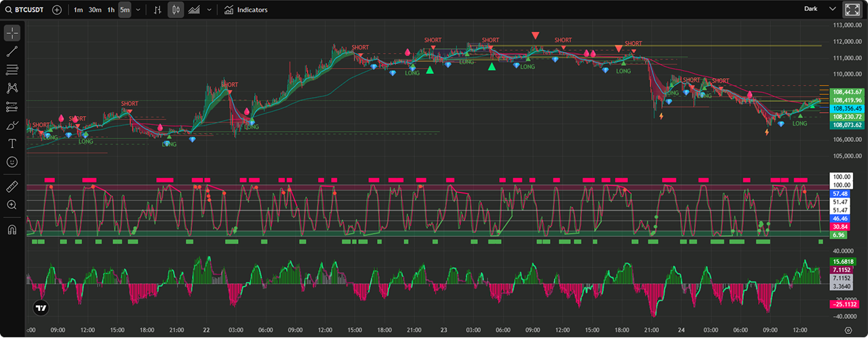This screenshot has height=338, width=868.
Task: Toggle the magnet snap mode
Action: click(12, 229)
